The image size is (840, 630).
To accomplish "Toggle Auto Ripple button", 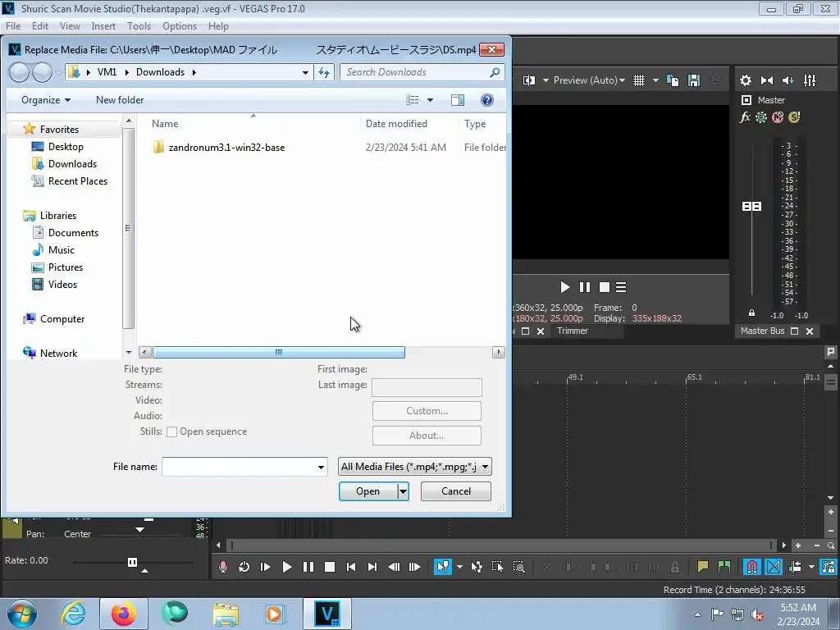I will point(795,567).
